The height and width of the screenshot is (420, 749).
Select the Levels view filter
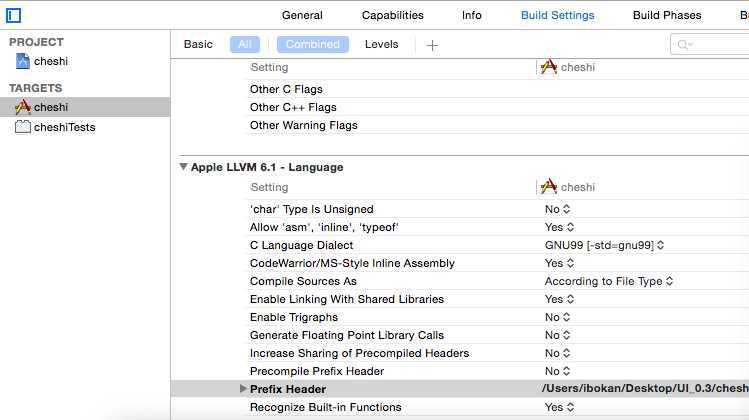click(381, 44)
